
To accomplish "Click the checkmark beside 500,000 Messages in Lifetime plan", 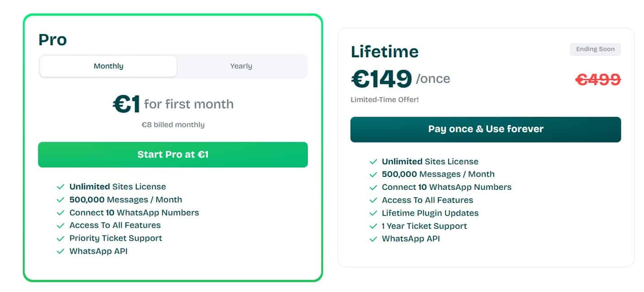I will 373,174.
